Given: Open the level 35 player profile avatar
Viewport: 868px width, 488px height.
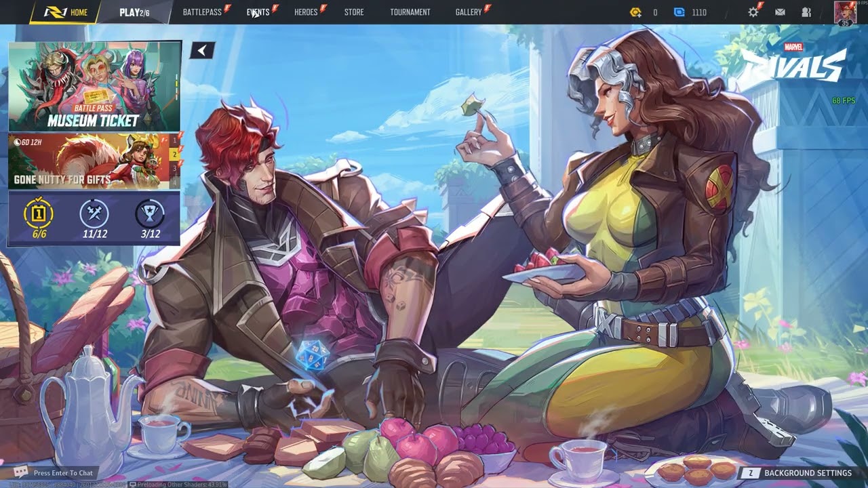Looking at the screenshot, I should click(845, 13).
